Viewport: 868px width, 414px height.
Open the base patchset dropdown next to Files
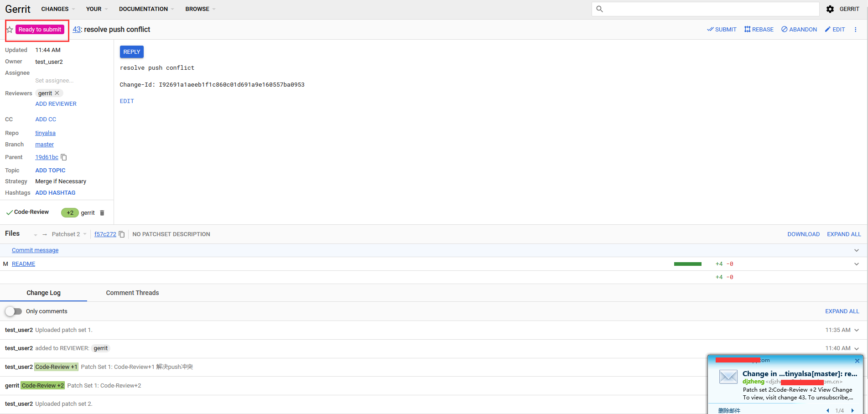click(35, 235)
